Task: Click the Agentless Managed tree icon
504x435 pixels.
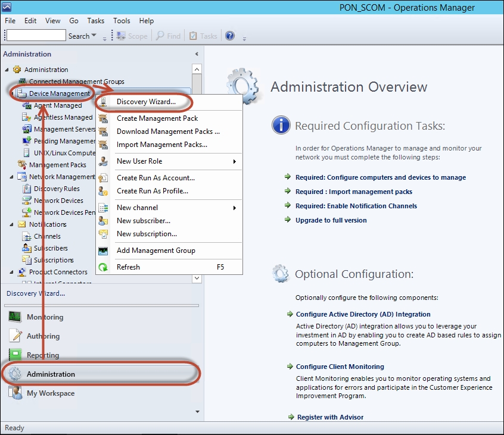Action: click(26, 117)
